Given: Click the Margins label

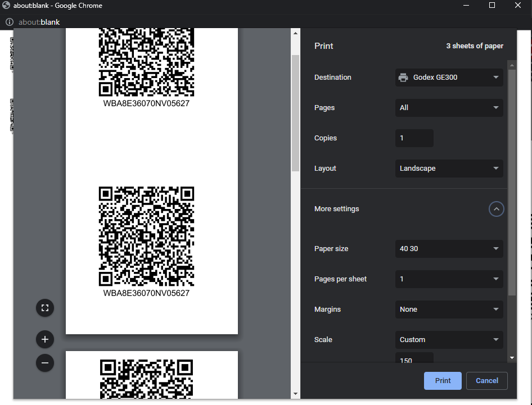Looking at the screenshot, I should click(327, 310).
